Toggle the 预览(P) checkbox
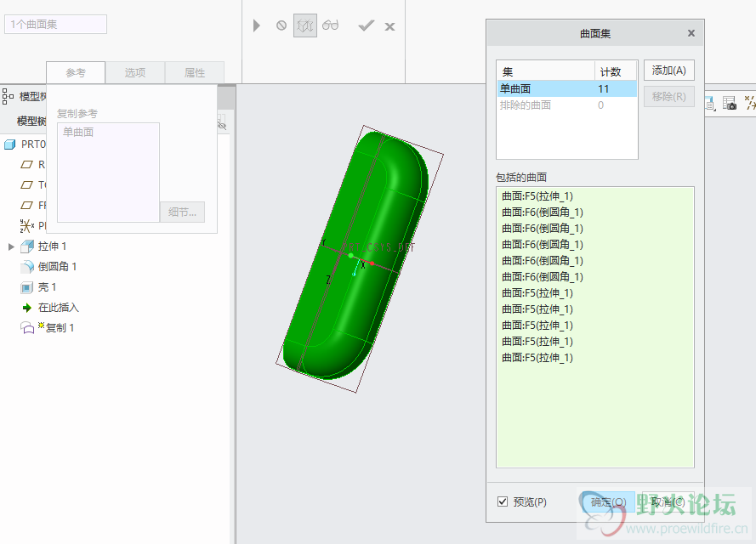Viewport: 756px width, 544px height. coord(503,502)
